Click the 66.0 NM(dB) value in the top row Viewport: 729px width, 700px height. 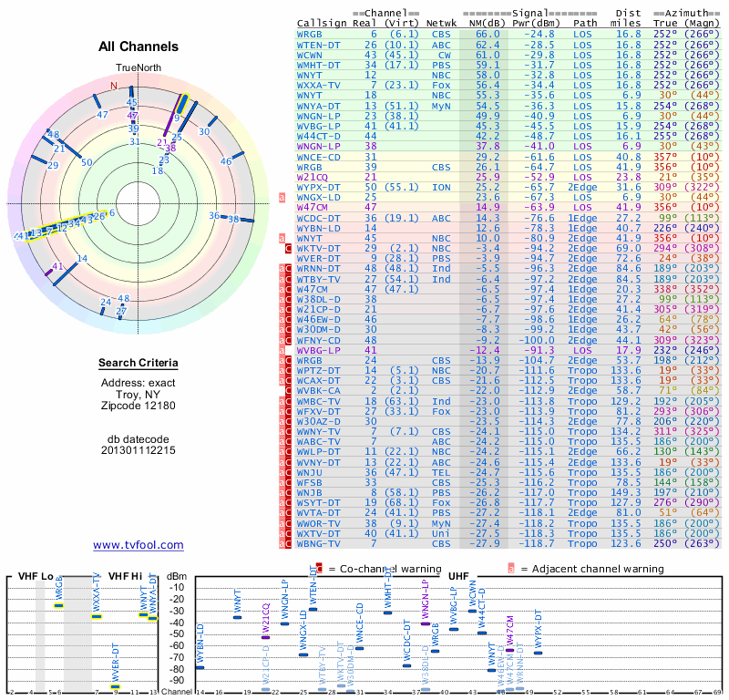pyautogui.click(x=488, y=35)
